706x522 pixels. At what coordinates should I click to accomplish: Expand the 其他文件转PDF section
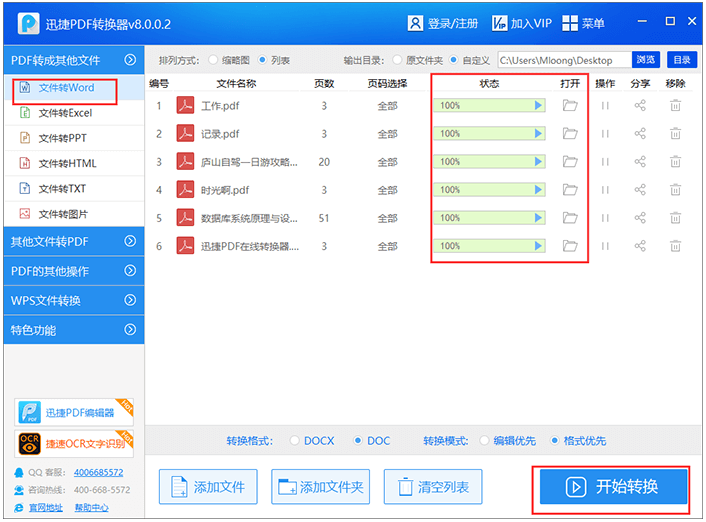click(x=130, y=241)
